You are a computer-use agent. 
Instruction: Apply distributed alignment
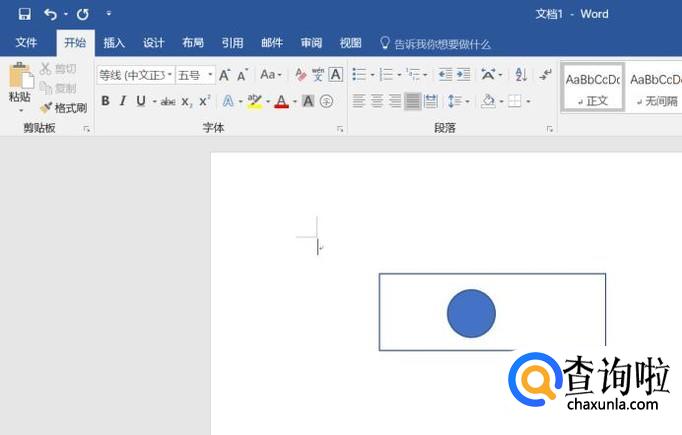[x=431, y=101]
